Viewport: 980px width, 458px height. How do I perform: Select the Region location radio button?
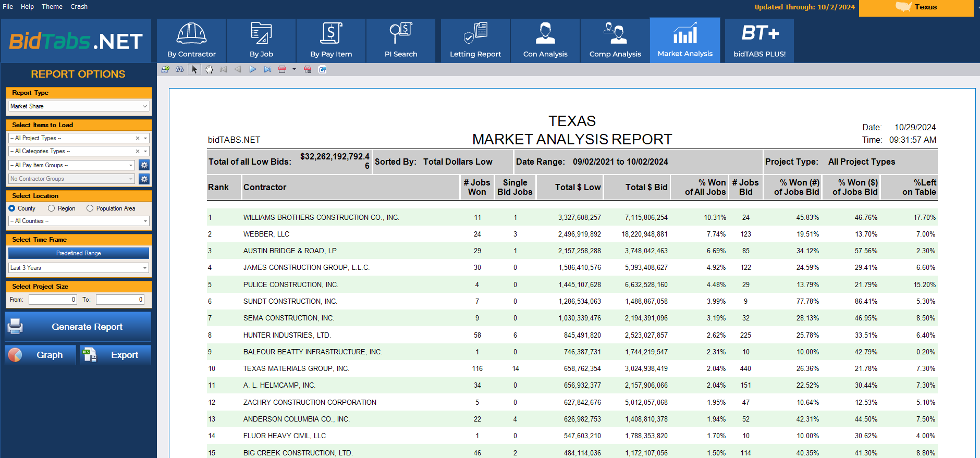pos(51,208)
